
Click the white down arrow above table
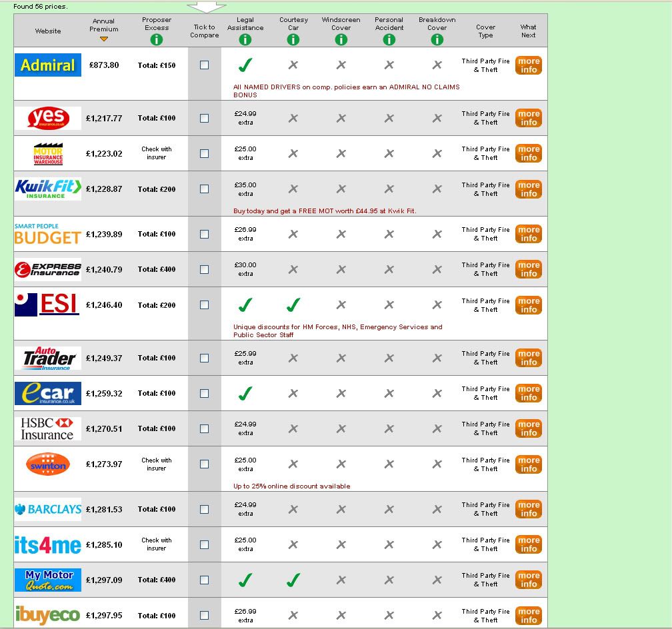click(x=206, y=7)
